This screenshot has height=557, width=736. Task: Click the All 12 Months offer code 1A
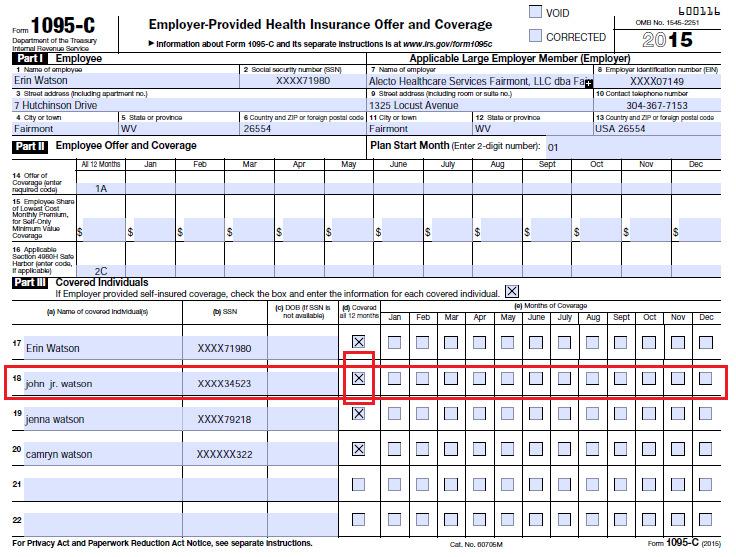[x=101, y=188]
